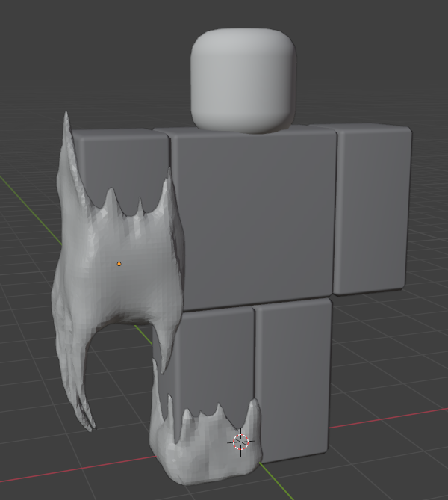Click the 3D cursor crosshair
Viewport: 448px width, 500px height.
240,442
